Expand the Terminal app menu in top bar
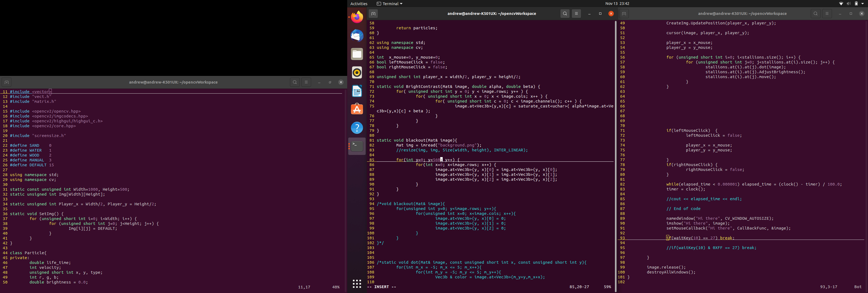 point(390,4)
